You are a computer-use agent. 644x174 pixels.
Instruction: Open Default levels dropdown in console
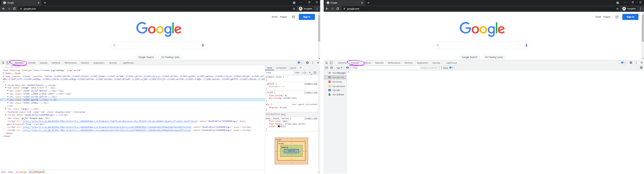pyautogui.click(x=429, y=68)
